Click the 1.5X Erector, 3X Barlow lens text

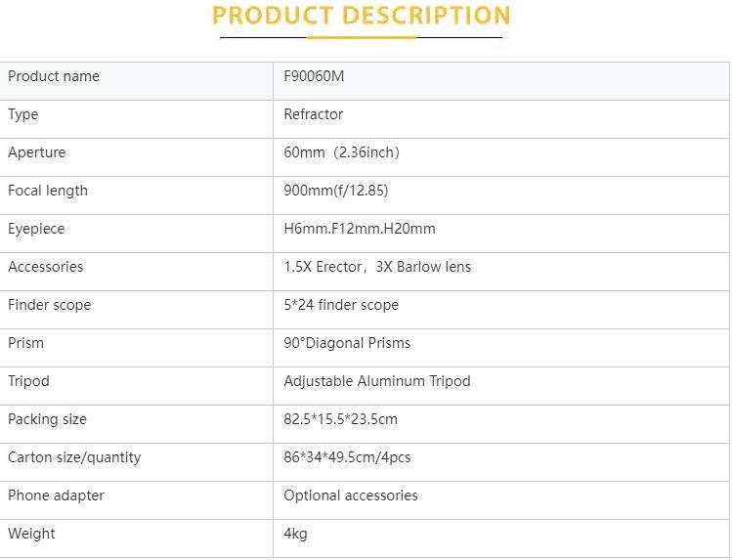377,267
